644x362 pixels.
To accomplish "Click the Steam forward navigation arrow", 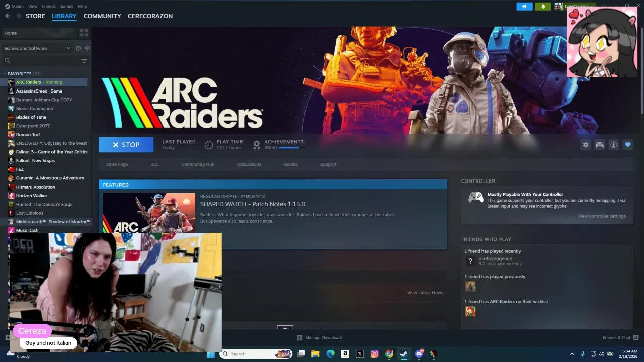I will (18, 16).
